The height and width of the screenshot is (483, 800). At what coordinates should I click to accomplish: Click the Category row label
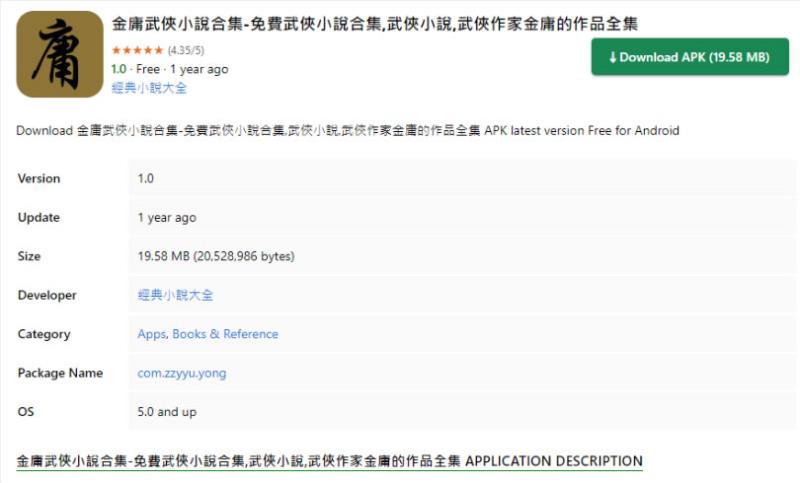pyautogui.click(x=44, y=334)
